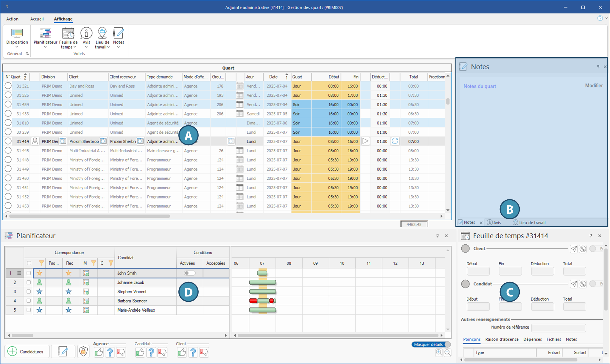Select radio button for quart 31 321
The height and width of the screenshot is (364, 610).
pos(8,86)
